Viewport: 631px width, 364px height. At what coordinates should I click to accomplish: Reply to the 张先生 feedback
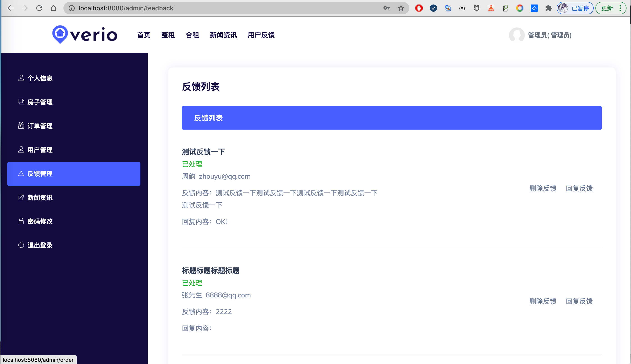click(x=579, y=301)
